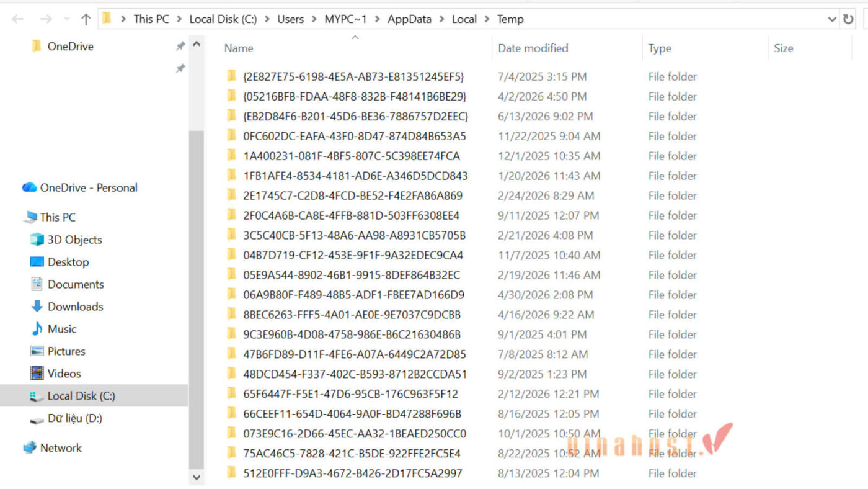Select 06A9B80F-F489-48B5-ADF1-FBEE7AD166D9 folder name
The width and height of the screenshot is (868, 489).
(x=353, y=295)
